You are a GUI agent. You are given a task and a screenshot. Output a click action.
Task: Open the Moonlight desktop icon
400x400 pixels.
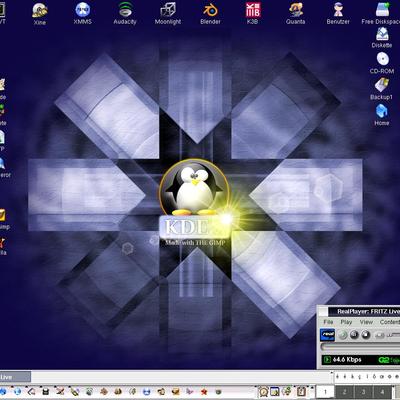tap(168, 14)
